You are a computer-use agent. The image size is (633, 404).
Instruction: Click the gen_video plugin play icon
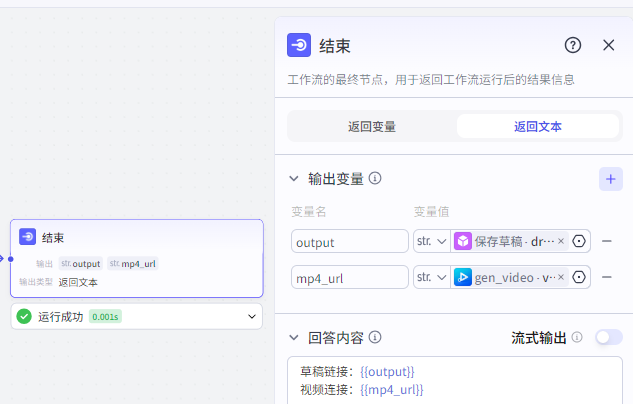point(463,277)
